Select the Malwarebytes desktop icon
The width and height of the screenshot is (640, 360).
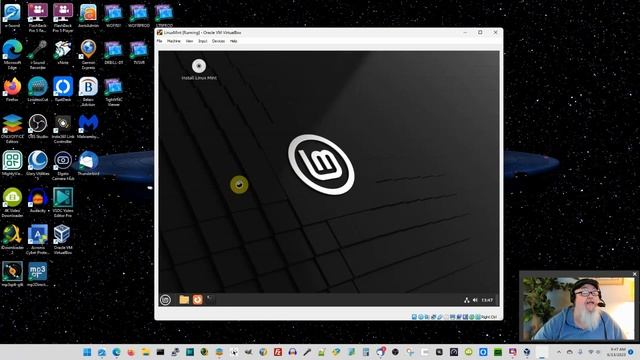(x=88, y=127)
